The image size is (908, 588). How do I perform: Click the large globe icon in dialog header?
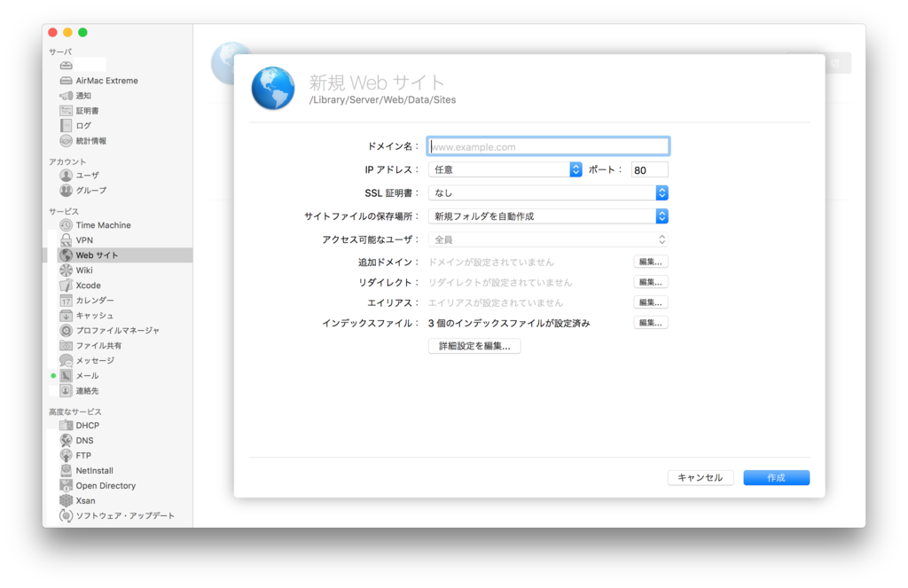(x=273, y=88)
